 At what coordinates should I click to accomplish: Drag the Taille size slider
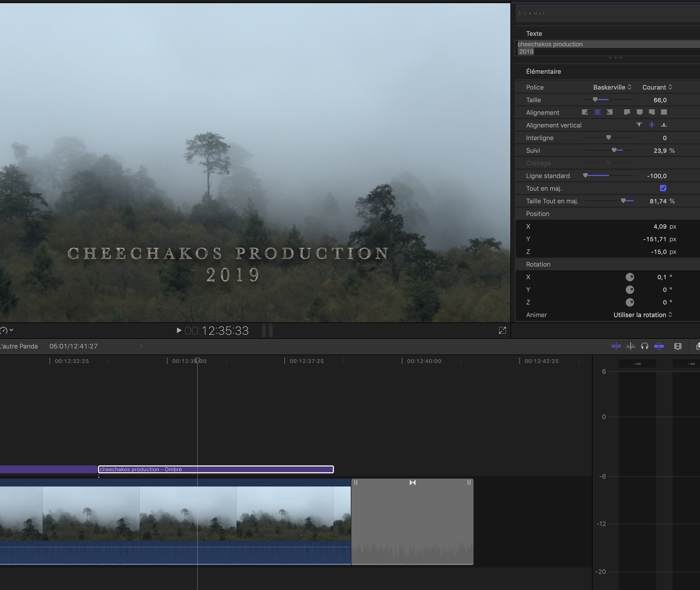click(x=594, y=100)
